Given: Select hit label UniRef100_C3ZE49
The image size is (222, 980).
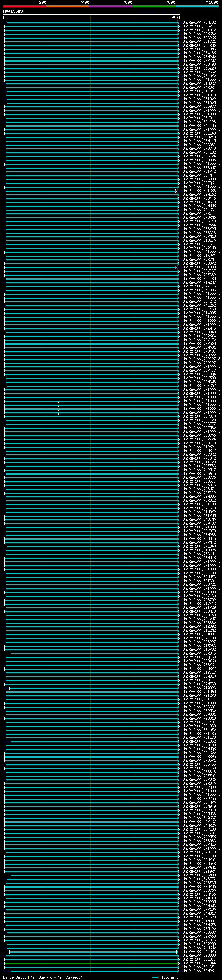Looking at the screenshot, I should tap(199, 133).
